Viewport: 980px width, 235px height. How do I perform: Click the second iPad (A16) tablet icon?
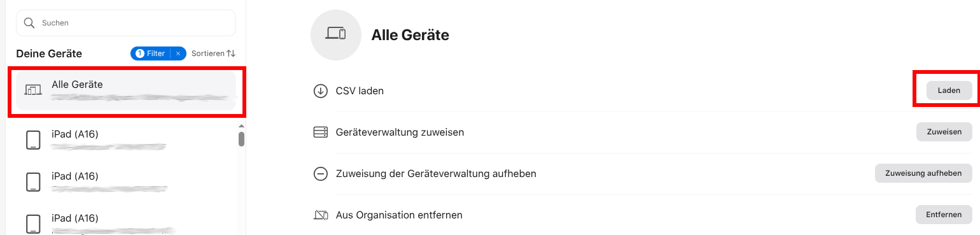pyautogui.click(x=33, y=182)
